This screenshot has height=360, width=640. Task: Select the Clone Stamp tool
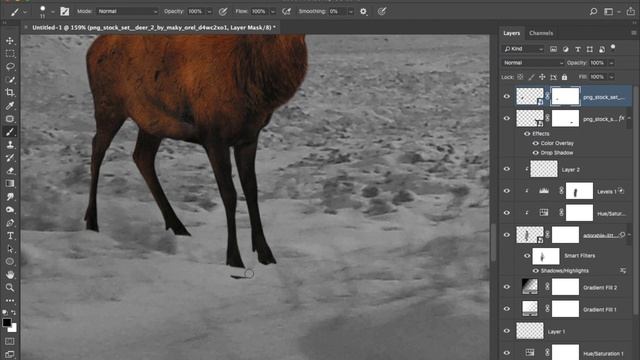point(10,145)
